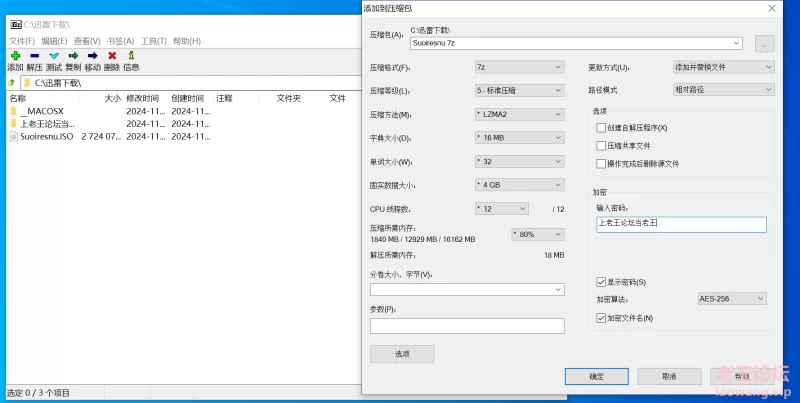Click the Info (信息) toolbar icon
This screenshot has width=800, height=403.
(131, 56)
